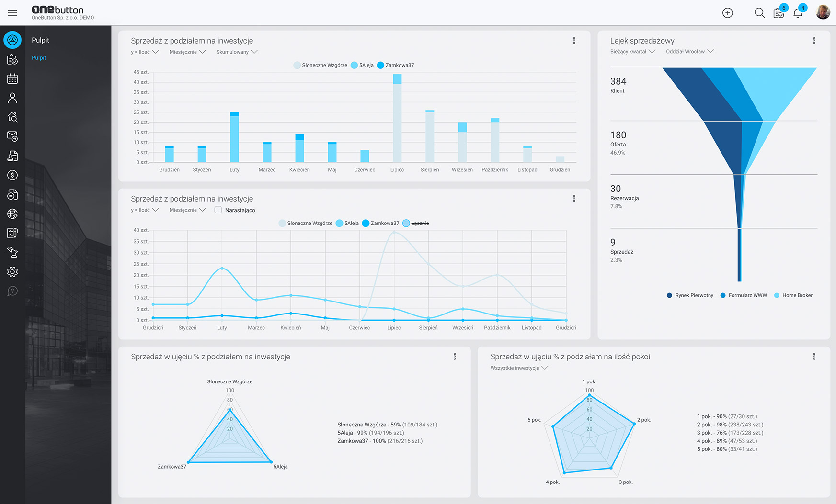
Task: Open the calendar from the sidebar
Action: click(x=12, y=79)
